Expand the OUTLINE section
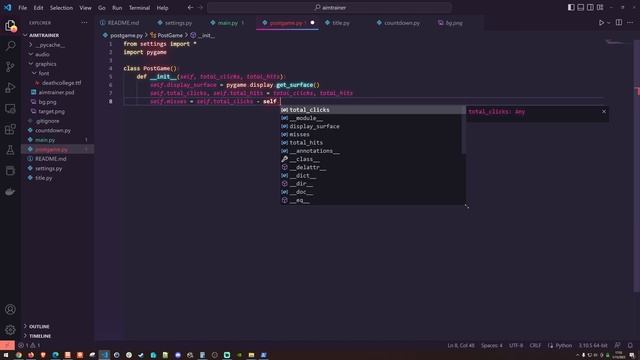640x360 pixels. [39, 327]
